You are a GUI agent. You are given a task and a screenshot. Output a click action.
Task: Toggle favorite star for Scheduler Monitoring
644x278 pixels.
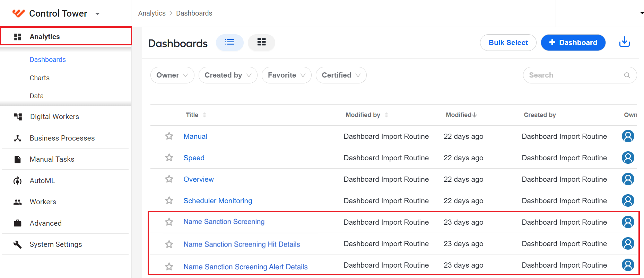(x=169, y=200)
